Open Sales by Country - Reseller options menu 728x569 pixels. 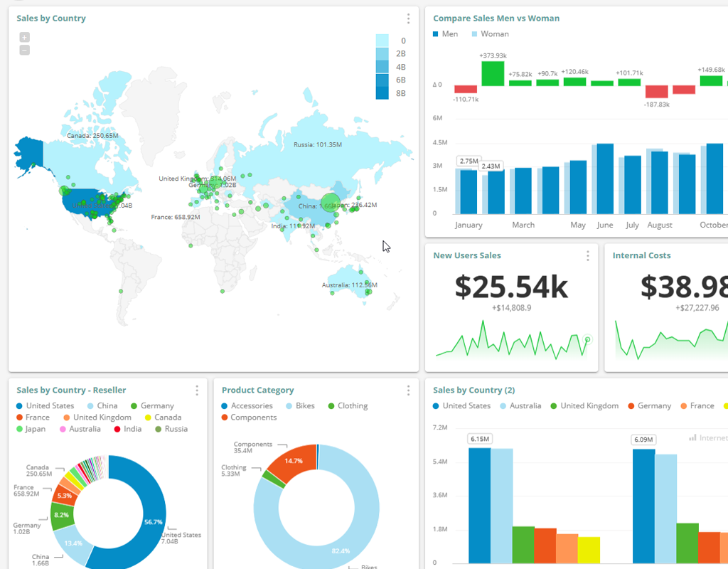197,390
